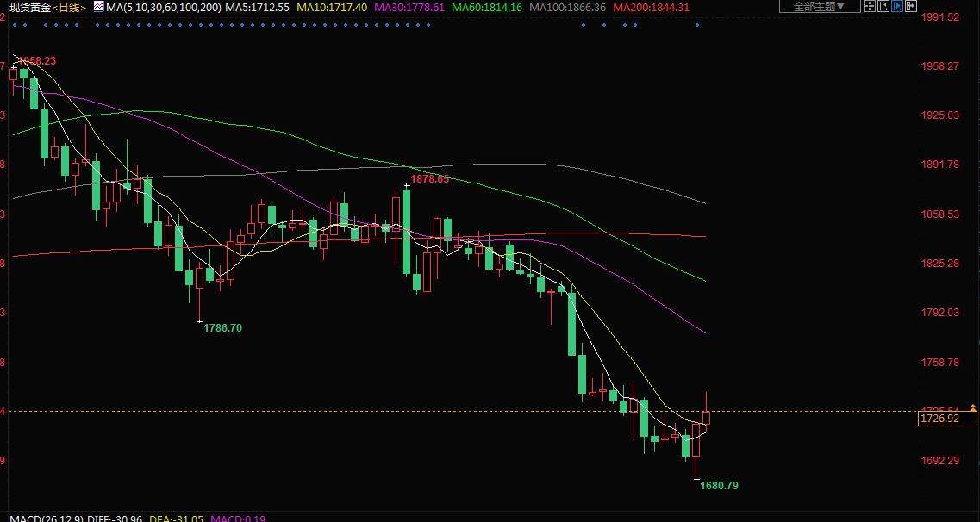The height and width of the screenshot is (522, 980).
Task: Click the MA100 value label
Action: tap(568, 7)
